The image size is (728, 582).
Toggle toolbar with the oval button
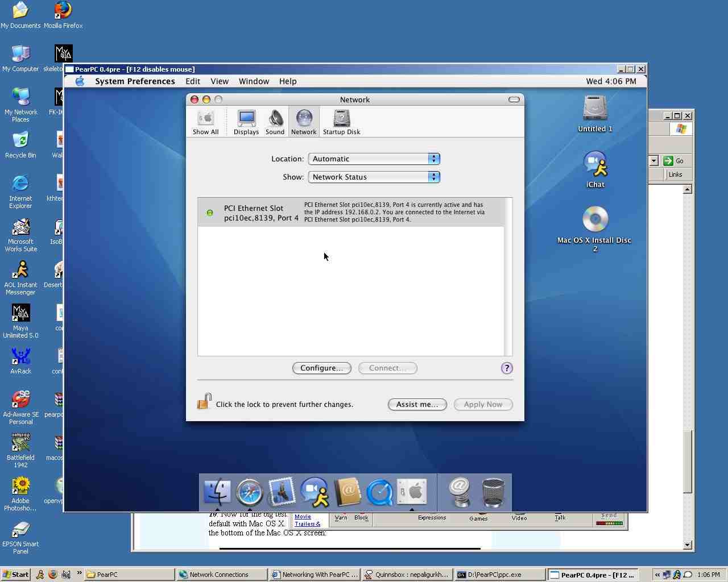(x=514, y=99)
